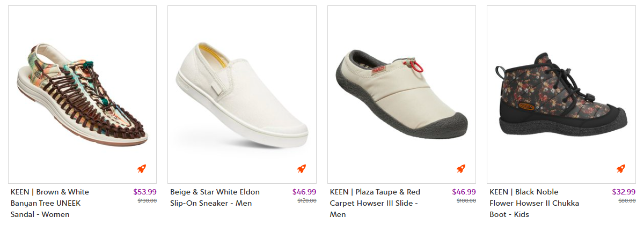Click rocket icon on Eldon Slip-On card
Image resolution: width=644 pixels, height=225 pixels.
tap(302, 169)
